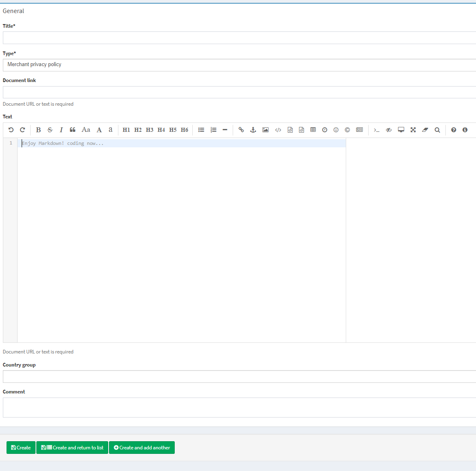Apply H2 heading formatting in the editor
The height and width of the screenshot is (471, 476).
[x=138, y=130]
